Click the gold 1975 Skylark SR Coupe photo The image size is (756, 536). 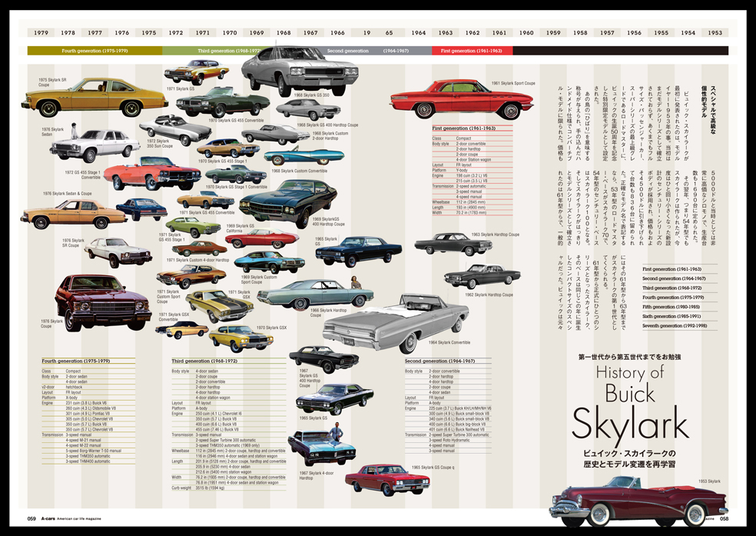94,97
